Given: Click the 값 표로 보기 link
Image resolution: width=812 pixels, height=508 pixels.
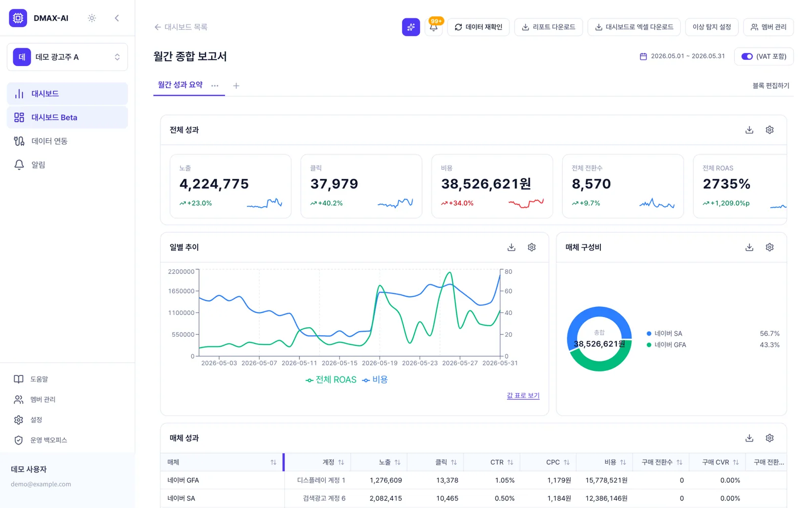Looking at the screenshot, I should [x=523, y=396].
